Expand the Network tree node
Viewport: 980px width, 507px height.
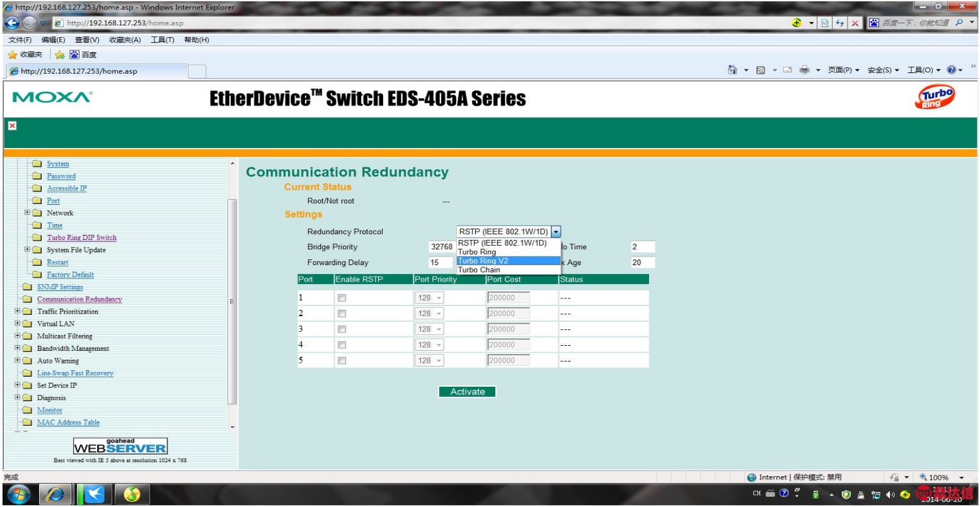tap(27, 213)
